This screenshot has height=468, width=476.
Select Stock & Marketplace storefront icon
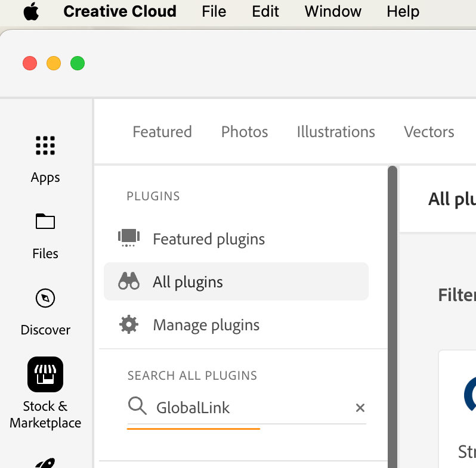45,374
